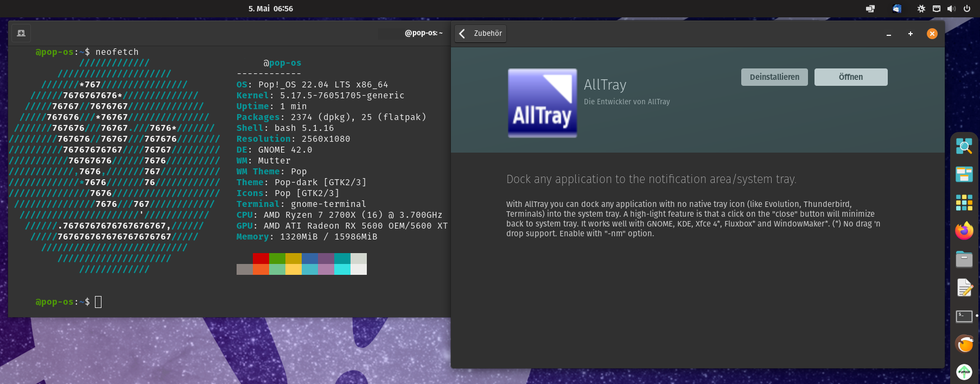The image size is (980, 384).
Task: Click the red swatch in neofetch palette
Action: point(261,259)
